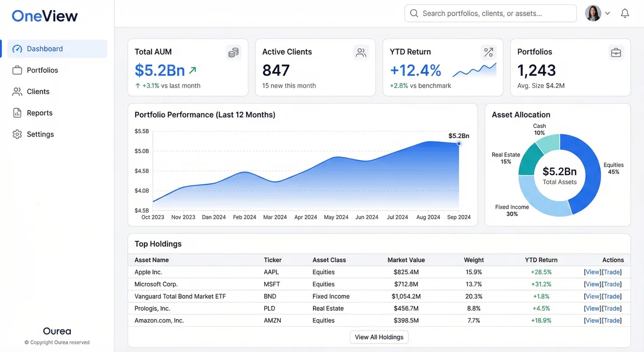The width and height of the screenshot is (644, 352).
Task: Click the OneView logo
Action: click(45, 16)
